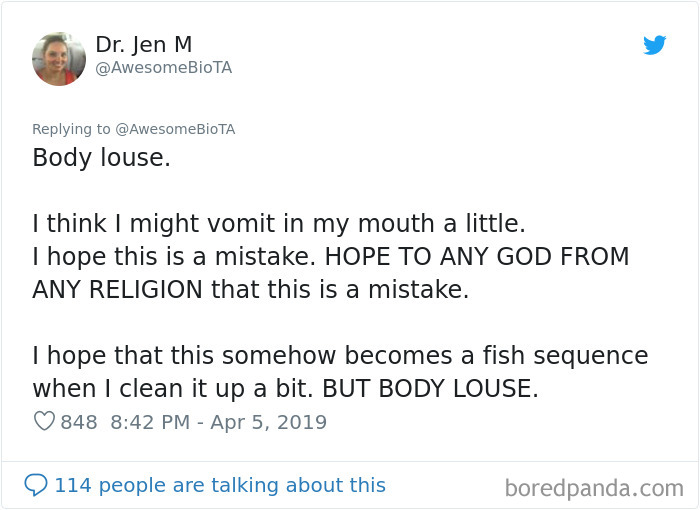
Task: Click the "Dr. Jen M" display name
Action: tap(143, 44)
